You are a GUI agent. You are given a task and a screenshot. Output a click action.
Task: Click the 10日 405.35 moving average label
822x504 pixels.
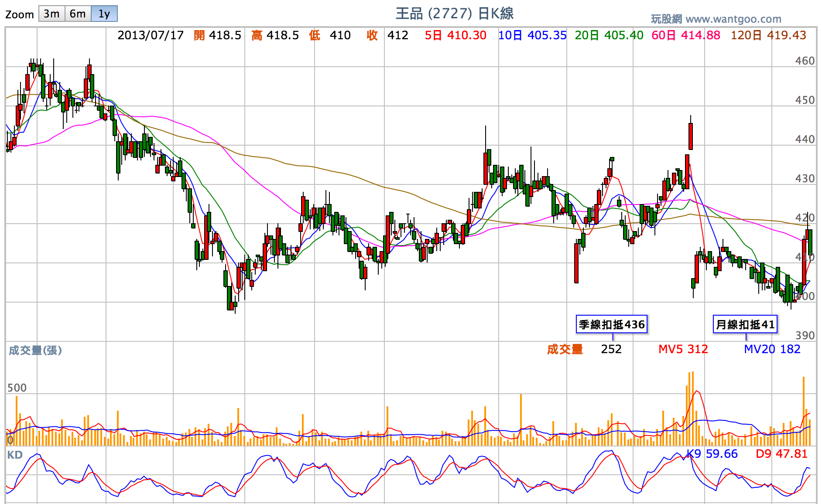pos(532,35)
